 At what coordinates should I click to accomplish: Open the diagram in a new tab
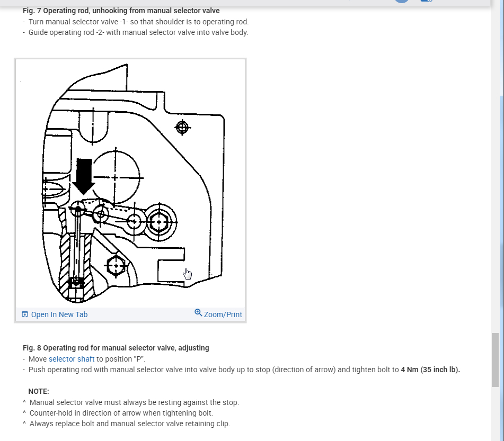point(55,314)
